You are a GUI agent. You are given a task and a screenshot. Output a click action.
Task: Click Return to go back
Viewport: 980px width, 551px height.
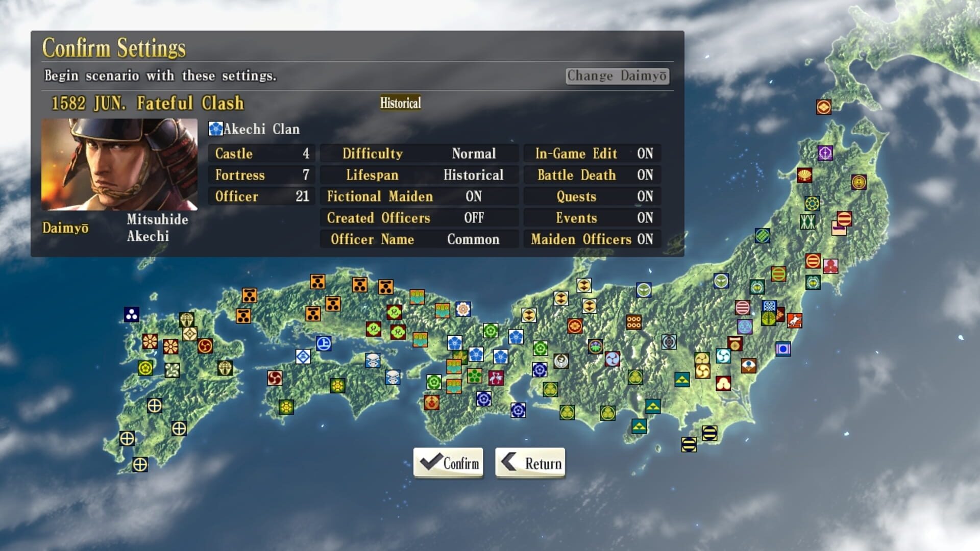529,463
